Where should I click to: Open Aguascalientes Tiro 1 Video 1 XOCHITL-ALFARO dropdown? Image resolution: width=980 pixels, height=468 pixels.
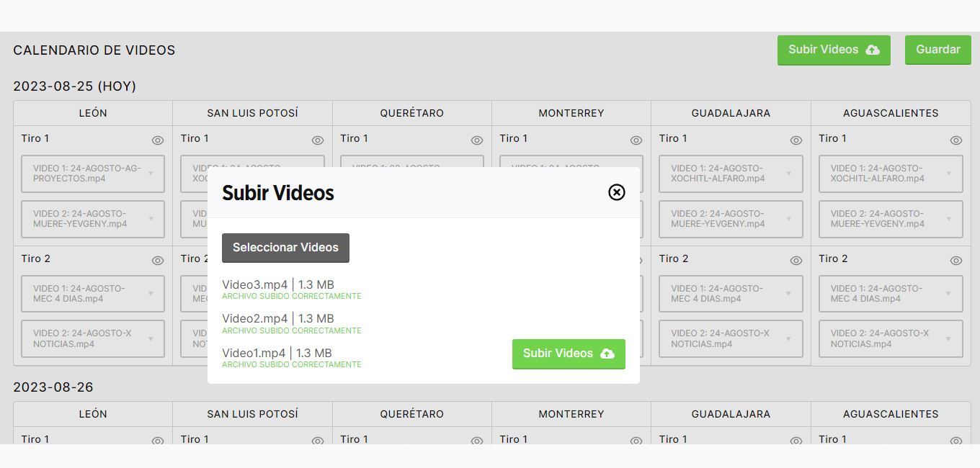tap(891, 174)
